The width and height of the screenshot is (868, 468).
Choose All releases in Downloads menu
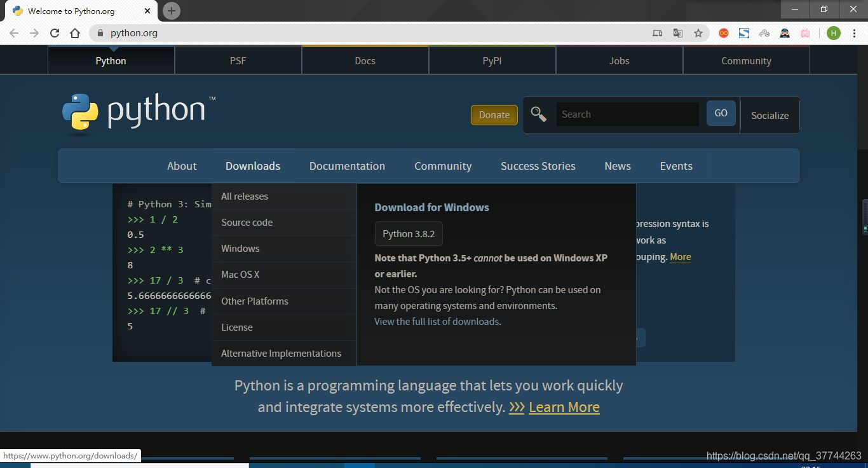tap(284, 196)
